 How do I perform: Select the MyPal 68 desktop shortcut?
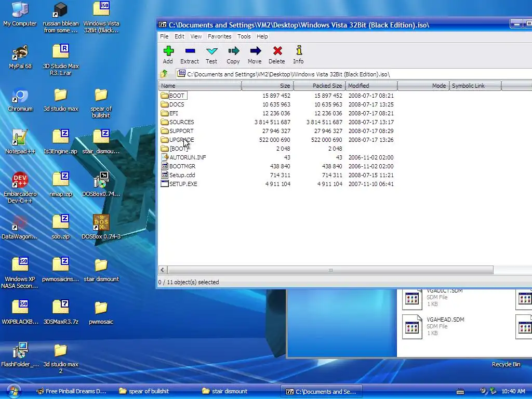(20, 57)
